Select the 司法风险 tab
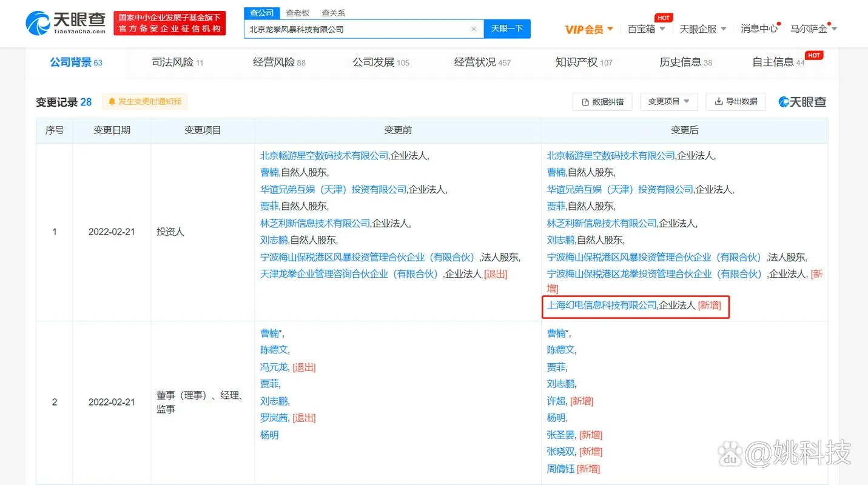This screenshot has width=868, height=485. (177, 62)
